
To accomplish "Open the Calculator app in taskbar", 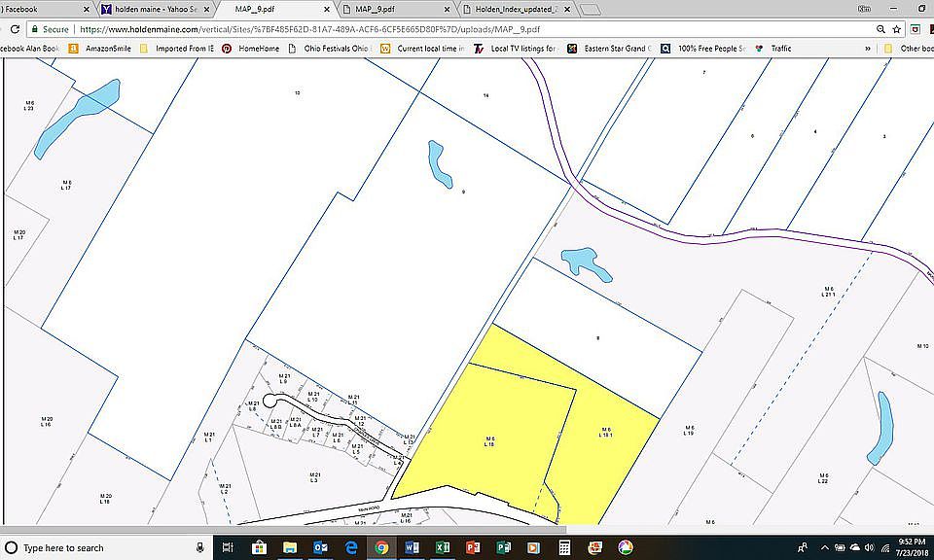I will (563, 547).
